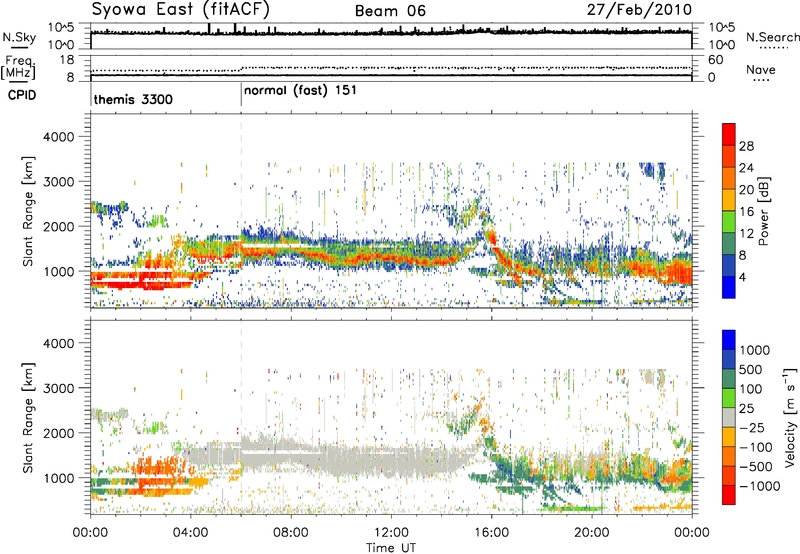This screenshot has width=800, height=554.
Task: Click the 'N.Sky' legend label
Action: [x=19, y=38]
